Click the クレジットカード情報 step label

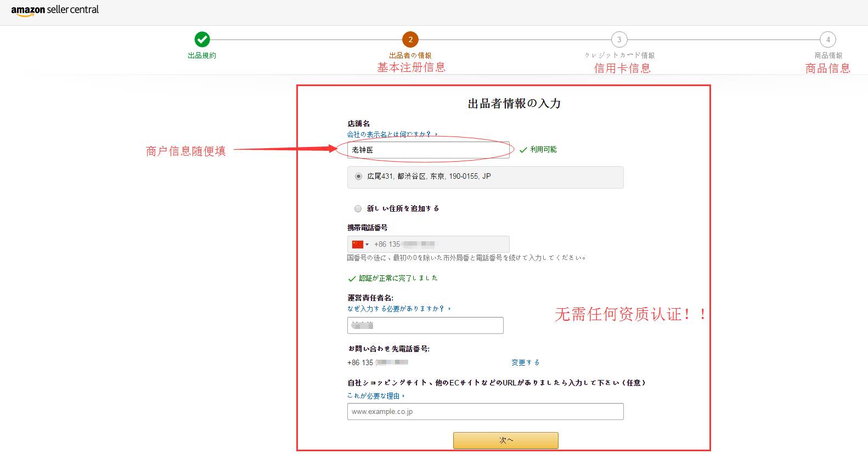click(619, 55)
